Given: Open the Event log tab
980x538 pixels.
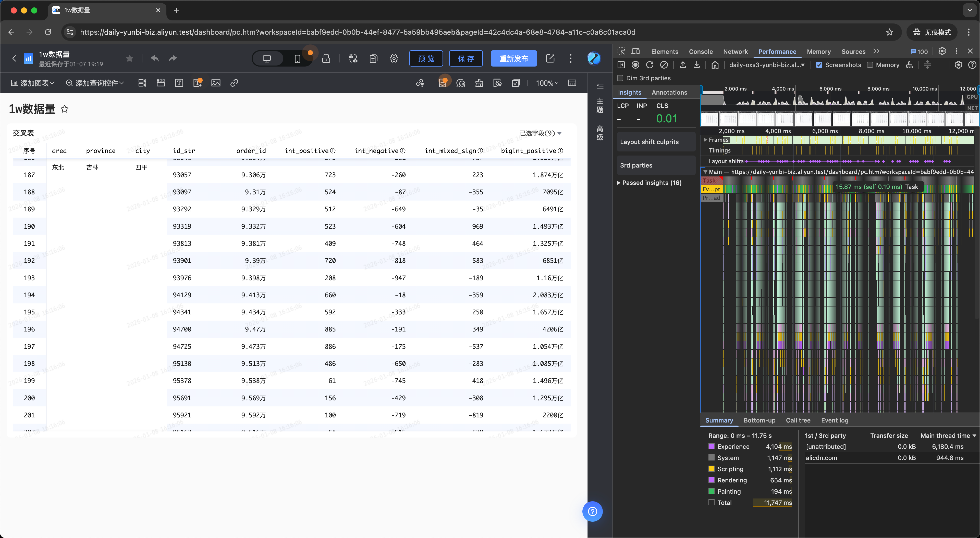Looking at the screenshot, I should pos(835,420).
